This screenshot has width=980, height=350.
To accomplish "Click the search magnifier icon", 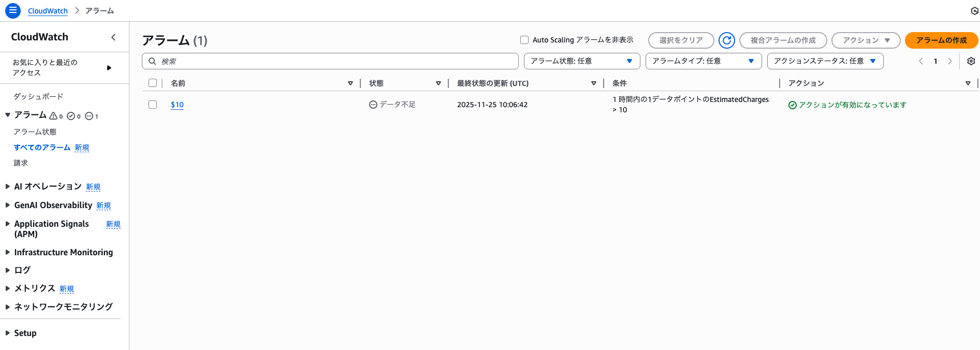I will pyautogui.click(x=152, y=61).
